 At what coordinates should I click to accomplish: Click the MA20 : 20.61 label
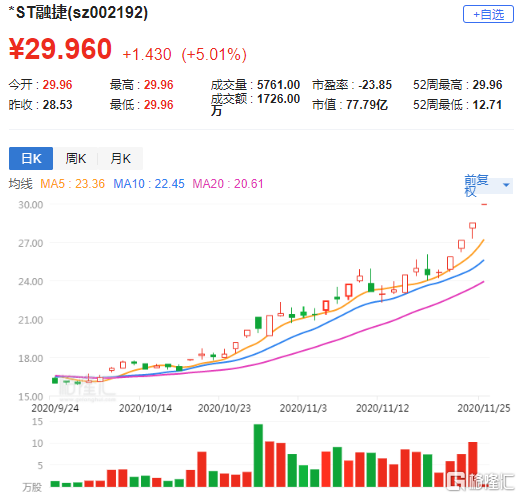click(x=228, y=184)
